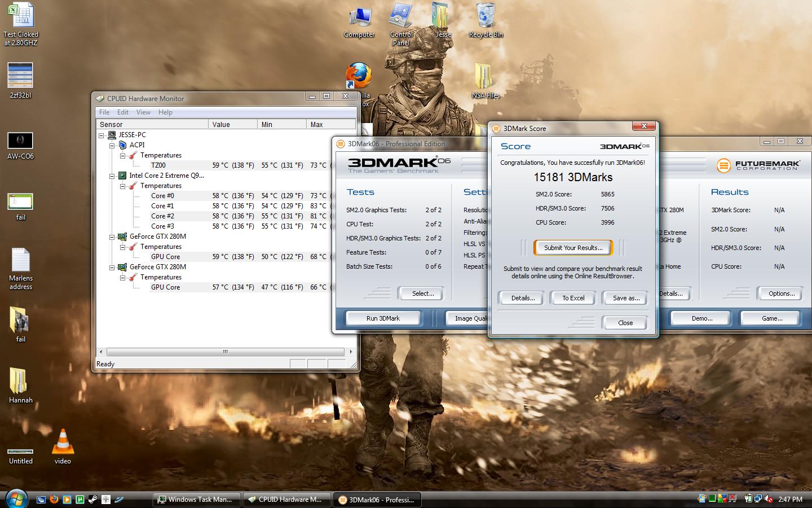The height and width of the screenshot is (508, 812).
Task: Click the Game button in 3DMark06
Action: tap(771, 318)
